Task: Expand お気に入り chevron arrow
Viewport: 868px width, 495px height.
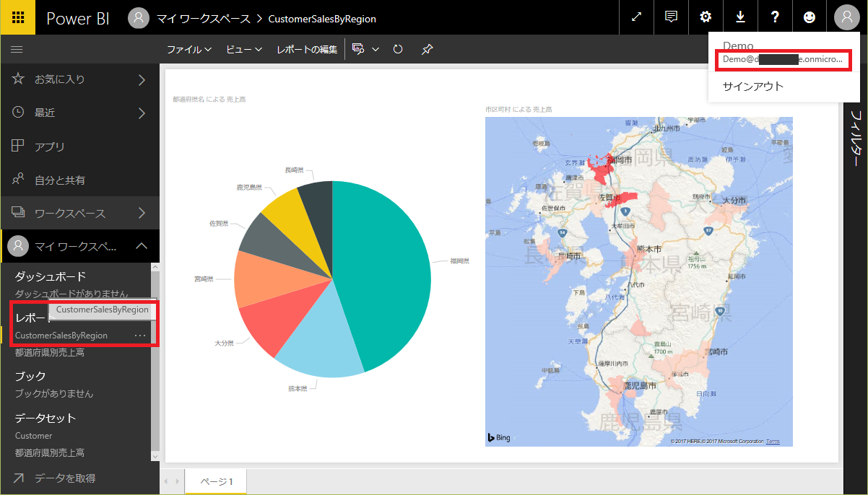Action: coord(142,79)
